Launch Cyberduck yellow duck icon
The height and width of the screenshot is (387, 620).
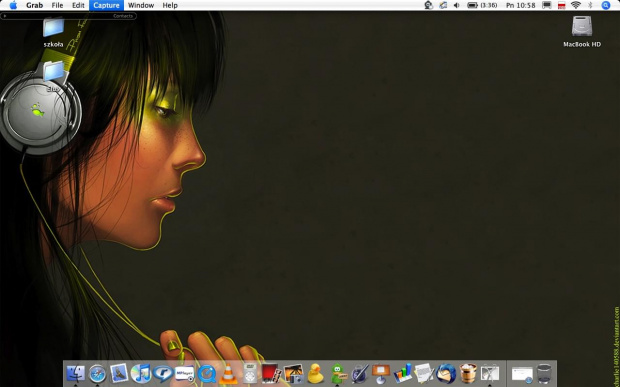coord(315,374)
